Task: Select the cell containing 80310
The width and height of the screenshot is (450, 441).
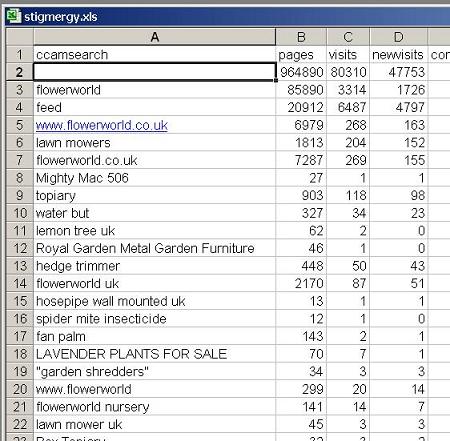Action: (348, 72)
